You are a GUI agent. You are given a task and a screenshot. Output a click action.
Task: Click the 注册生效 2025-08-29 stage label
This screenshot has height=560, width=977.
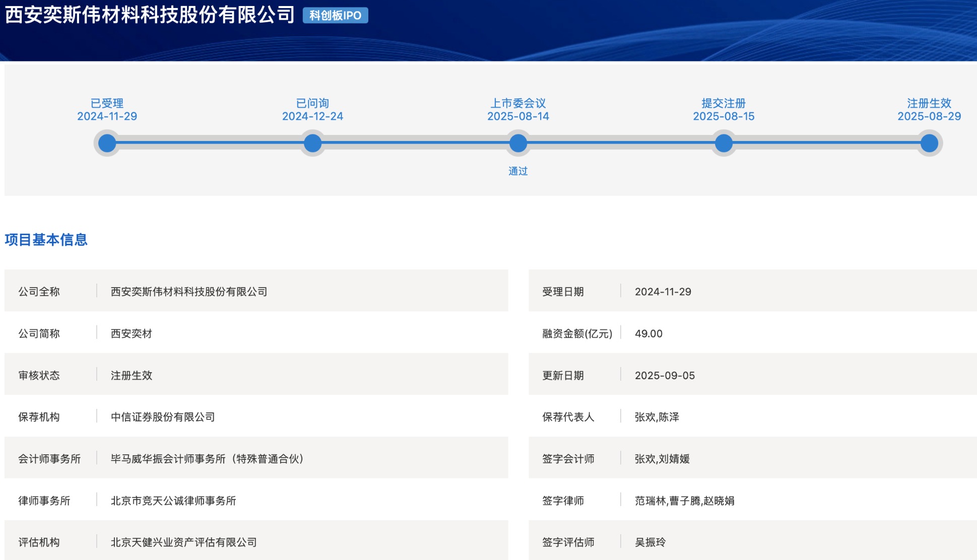click(929, 110)
